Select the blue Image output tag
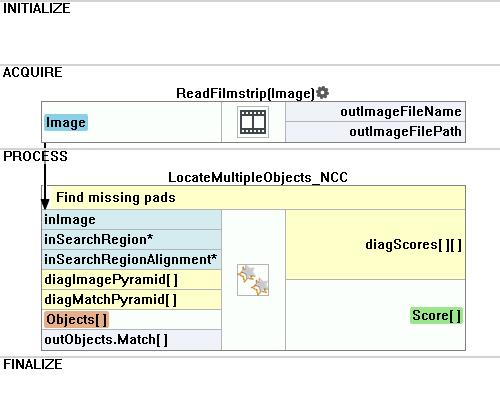500x420 pixels. tap(66, 122)
